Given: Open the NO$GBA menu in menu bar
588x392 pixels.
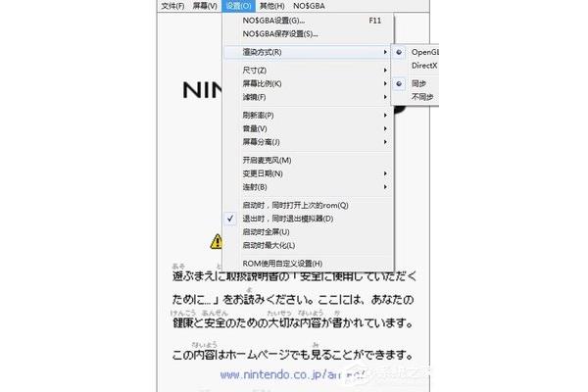Looking at the screenshot, I should (x=309, y=6).
